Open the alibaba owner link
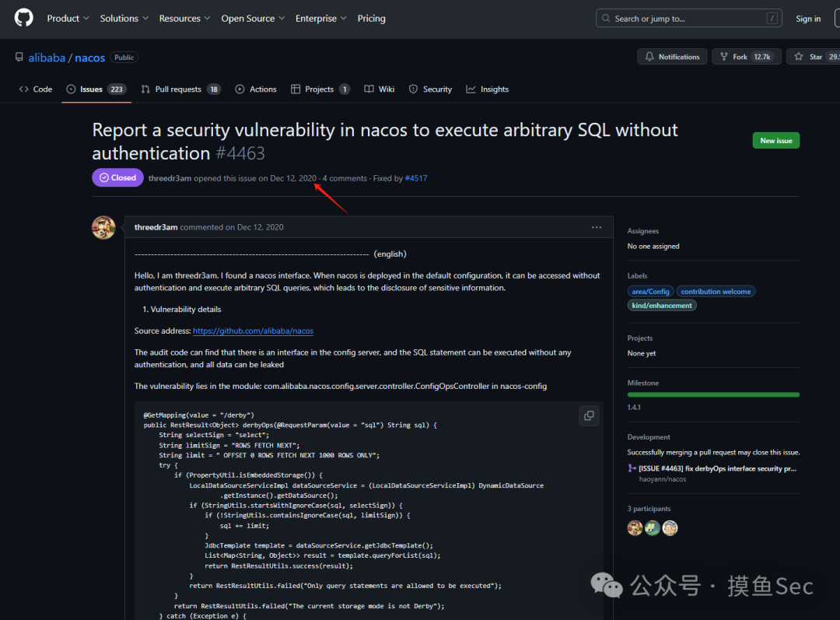Image resolution: width=840 pixels, height=620 pixels. [47, 58]
